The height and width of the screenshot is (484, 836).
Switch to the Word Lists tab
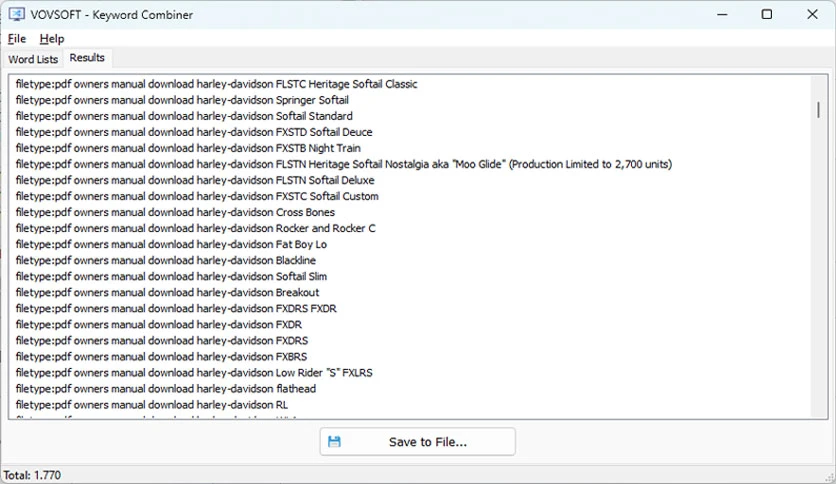coord(33,59)
